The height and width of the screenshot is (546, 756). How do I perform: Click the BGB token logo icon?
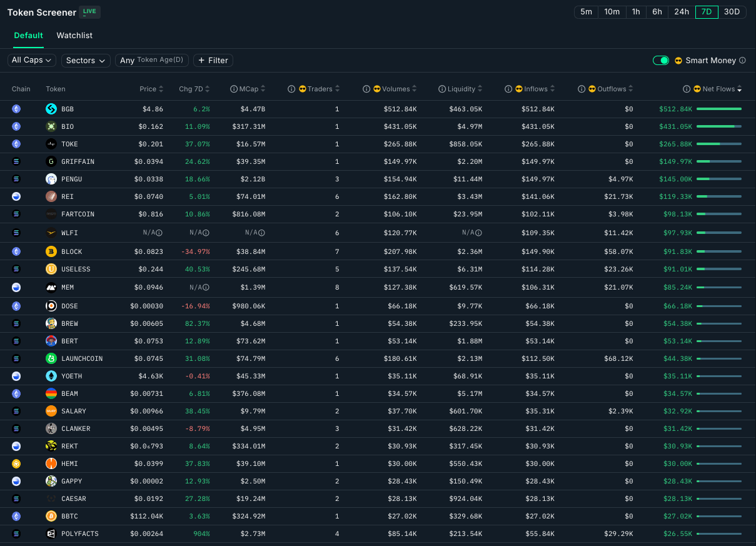(51, 109)
